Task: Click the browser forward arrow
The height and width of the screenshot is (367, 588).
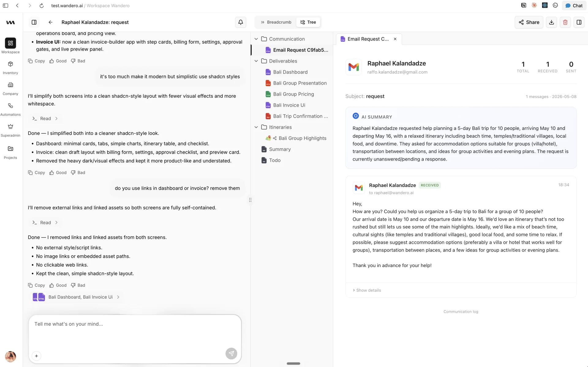Action: pos(29,6)
